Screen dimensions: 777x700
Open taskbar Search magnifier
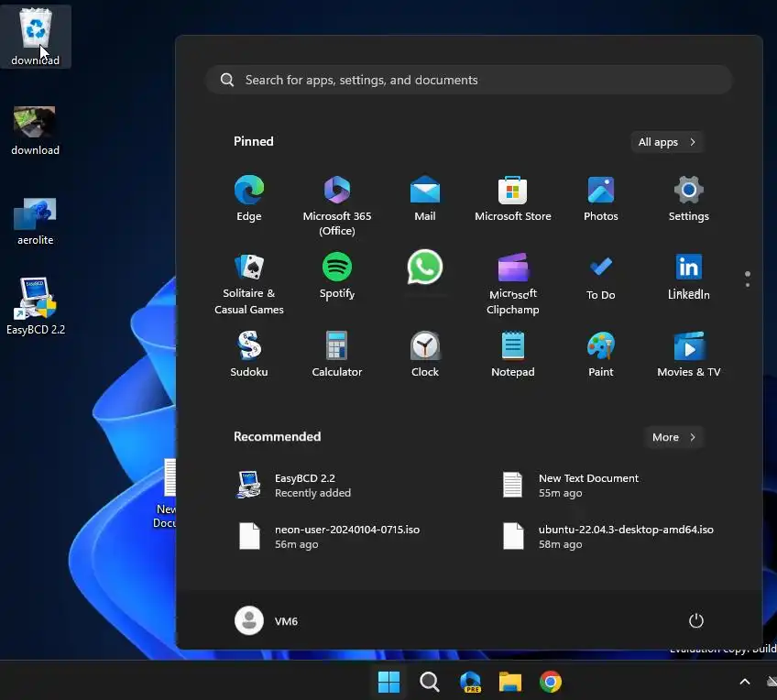pyautogui.click(x=429, y=682)
